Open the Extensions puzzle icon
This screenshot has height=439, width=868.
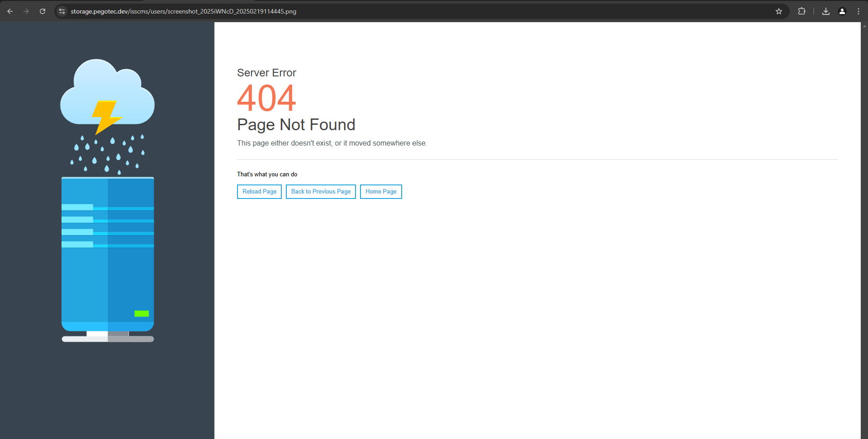pyautogui.click(x=802, y=11)
